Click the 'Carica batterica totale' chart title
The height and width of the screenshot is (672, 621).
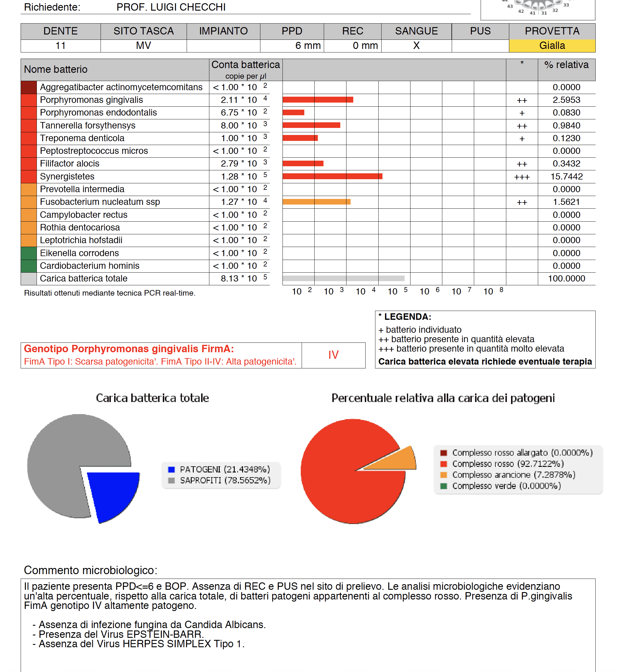(152, 398)
